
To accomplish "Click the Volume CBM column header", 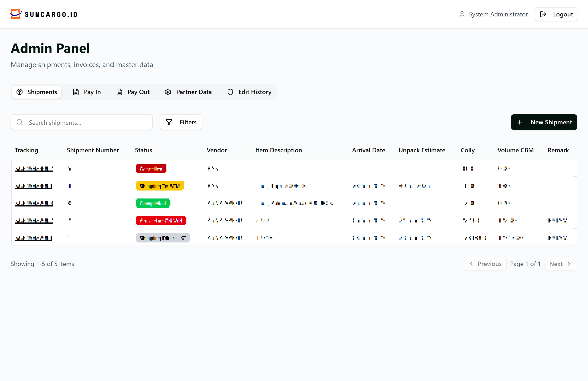I will [x=515, y=150].
